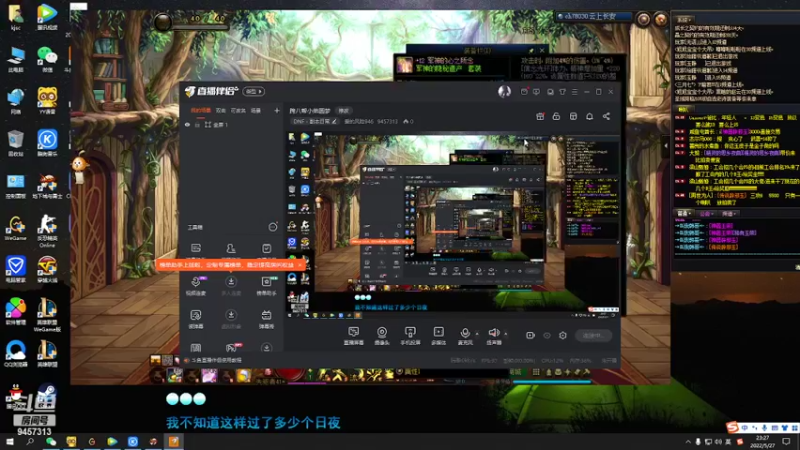Screen dimensions: 800x450
Task: Open the user avatar in Huya companion header
Action: pyautogui.click(x=504, y=91)
